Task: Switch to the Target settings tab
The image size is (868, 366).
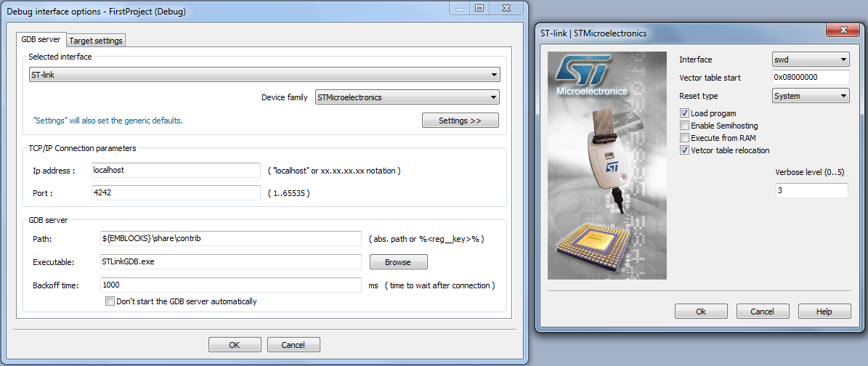Action: click(x=97, y=41)
